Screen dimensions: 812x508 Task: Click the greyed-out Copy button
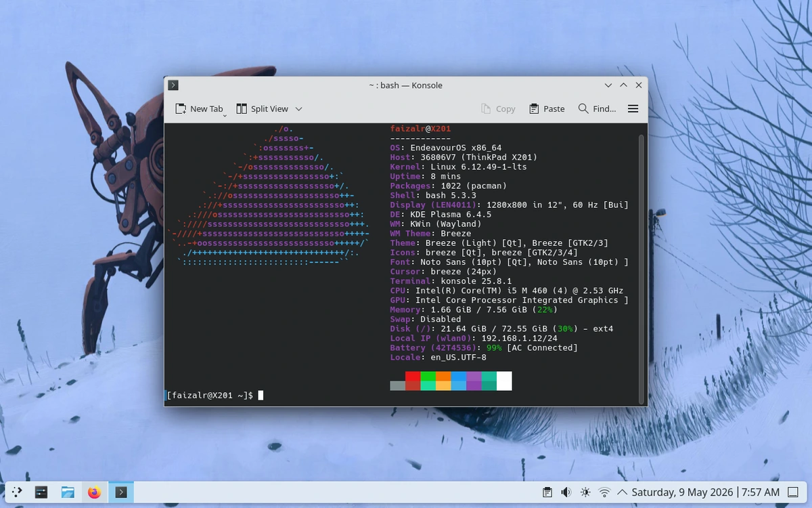(498, 108)
